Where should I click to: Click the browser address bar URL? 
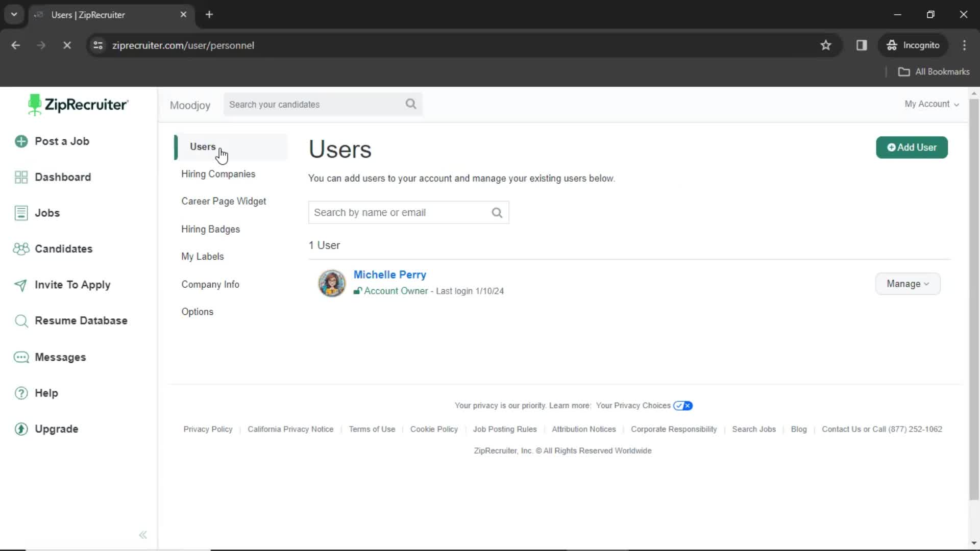pyautogui.click(x=183, y=45)
